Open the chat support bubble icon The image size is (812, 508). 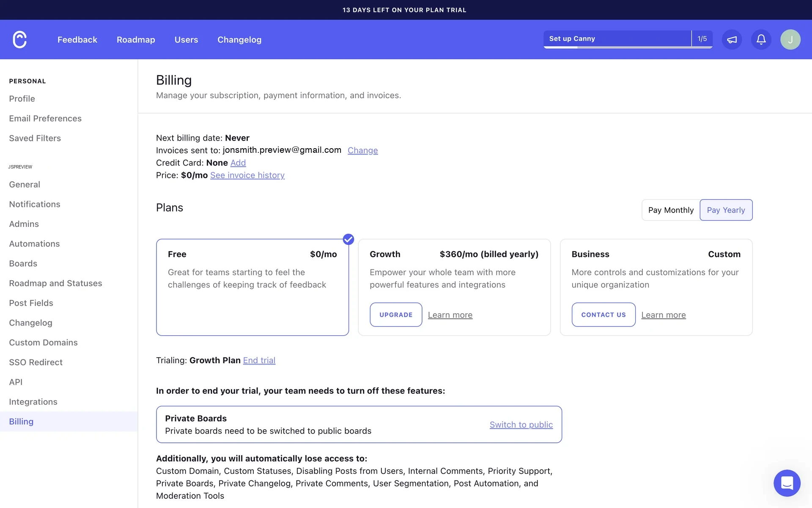click(x=787, y=483)
